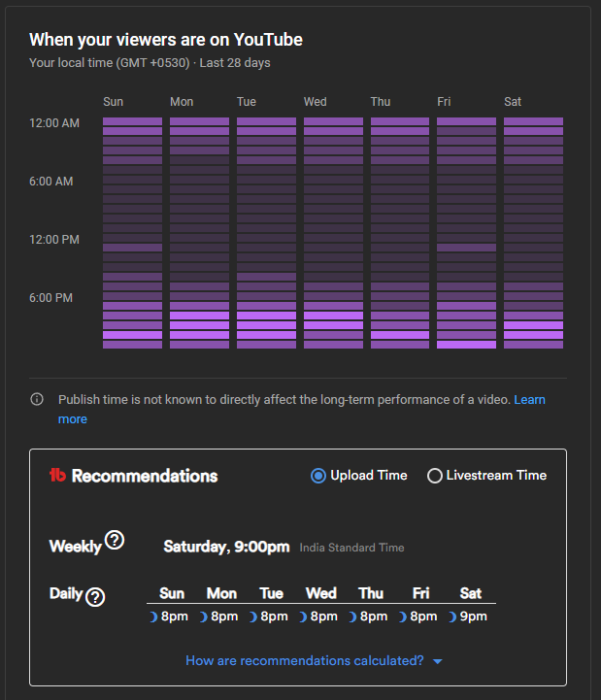Click the info icon beside publish time note
601x700 pixels.
[37, 399]
